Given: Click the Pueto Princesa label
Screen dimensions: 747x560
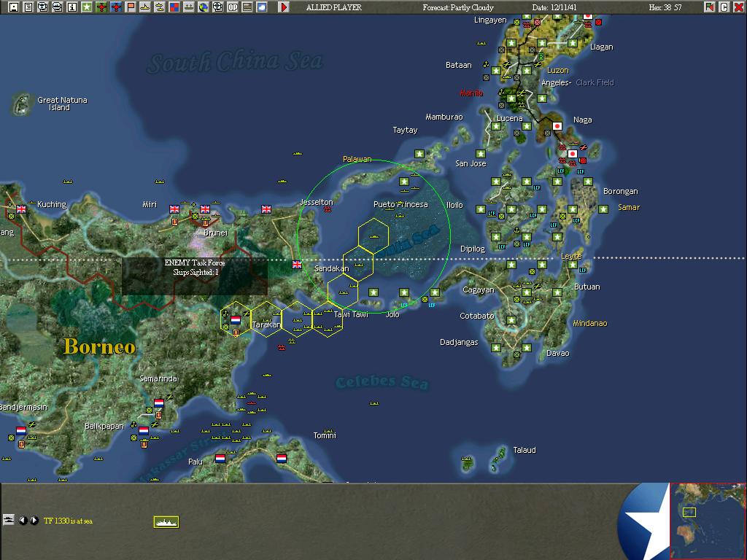Looking at the screenshot, I should (x=400, y=204).
